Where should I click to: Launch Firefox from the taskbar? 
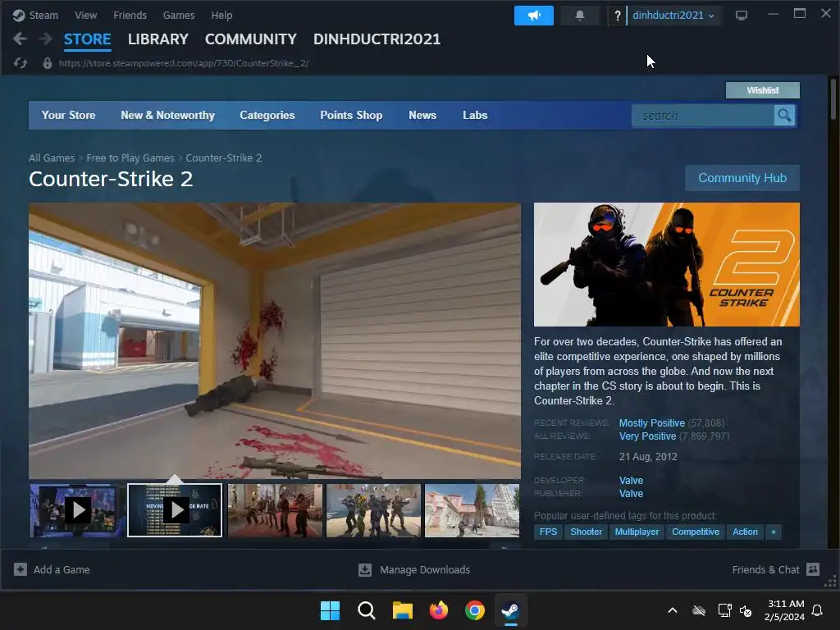click(439, 610)
